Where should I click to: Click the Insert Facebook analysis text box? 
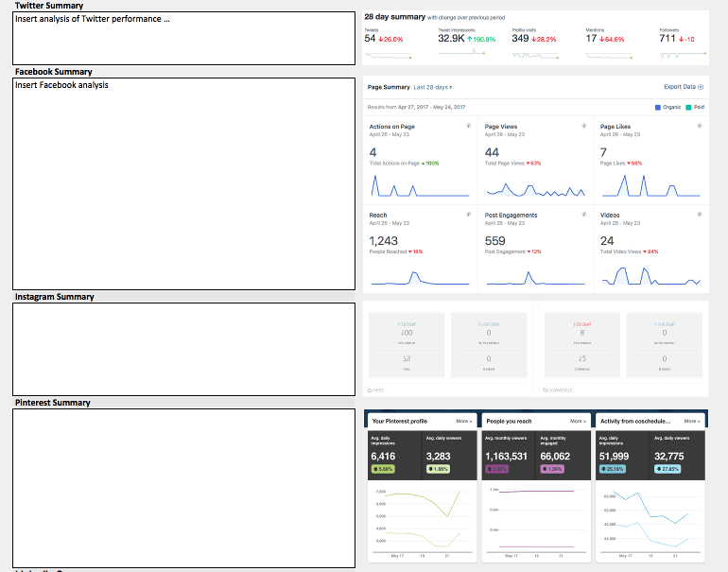[x=183, y=183]
